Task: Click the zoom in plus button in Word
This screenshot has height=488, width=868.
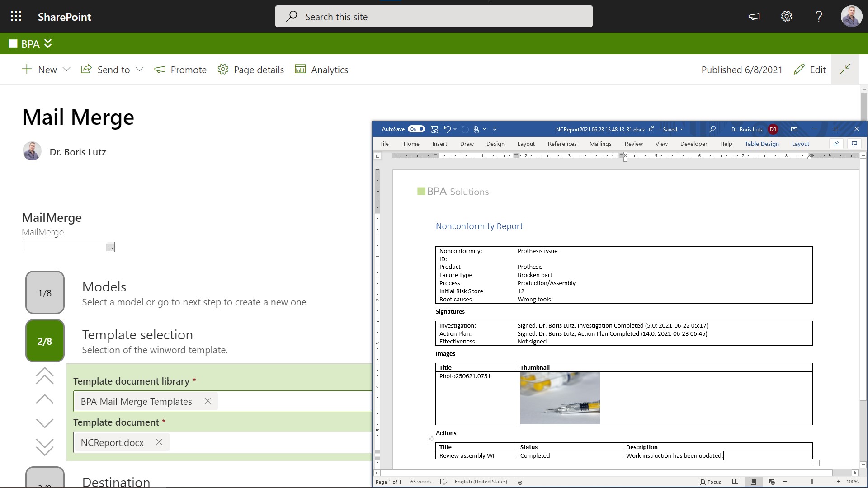Action: pos(838,482)
